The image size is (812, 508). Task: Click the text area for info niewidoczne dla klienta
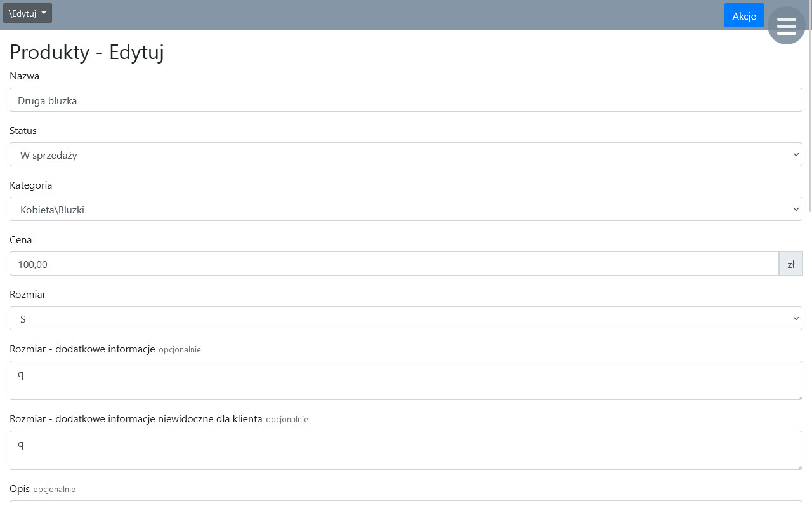(x=406, y=450)
